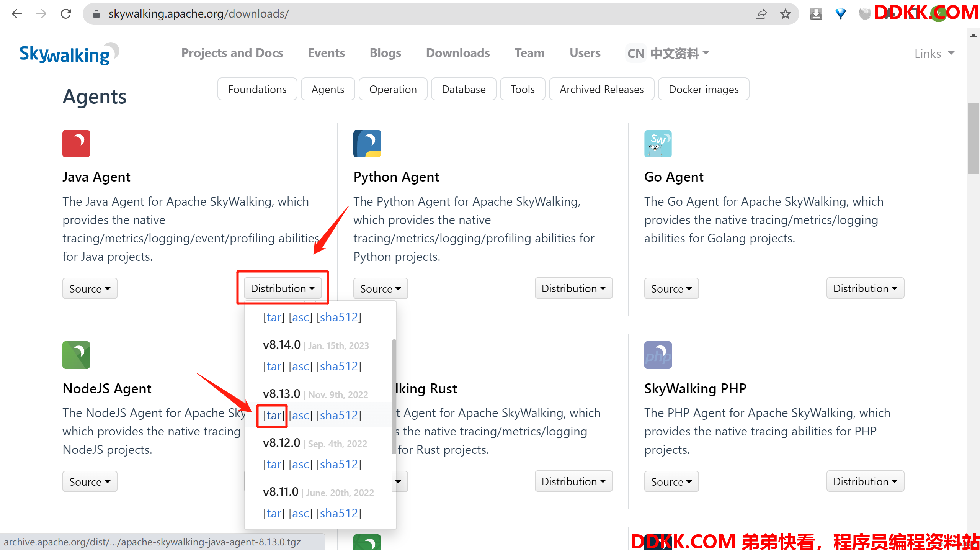Open the Downloads nav item

(458, 53)
